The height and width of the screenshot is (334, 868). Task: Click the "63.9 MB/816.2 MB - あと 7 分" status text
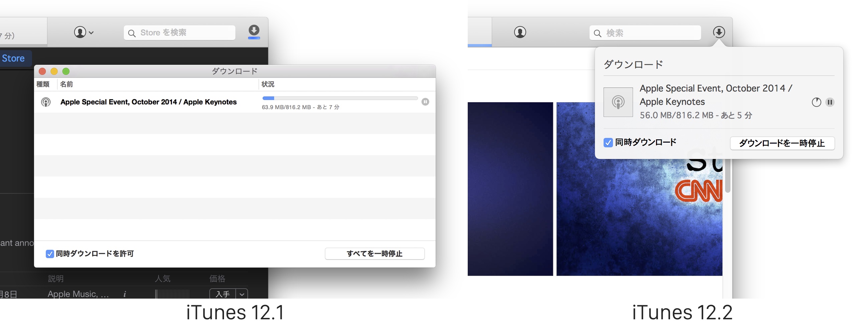point(300,107)
